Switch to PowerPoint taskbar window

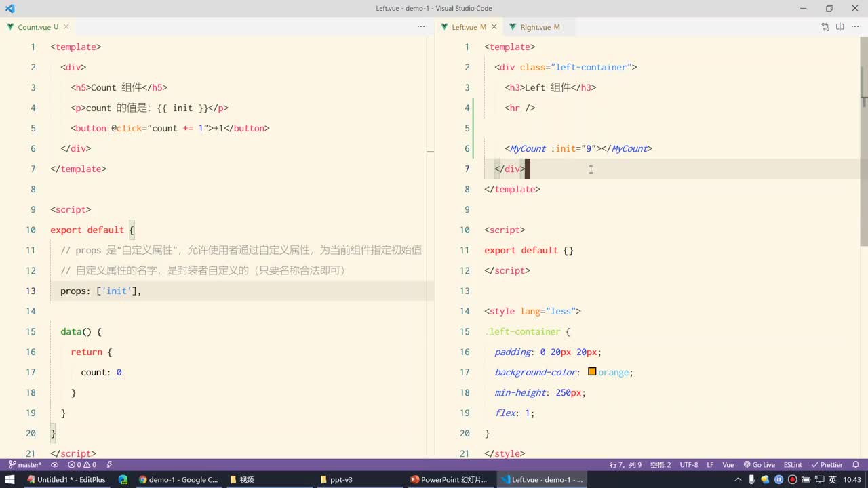click(x=449, y=479)
